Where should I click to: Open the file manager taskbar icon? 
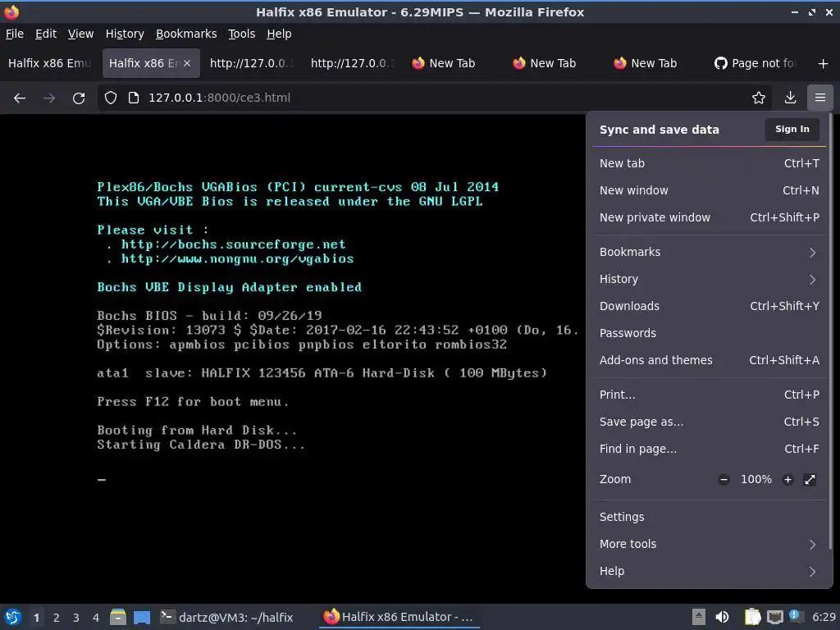click(x=118, y=617)
